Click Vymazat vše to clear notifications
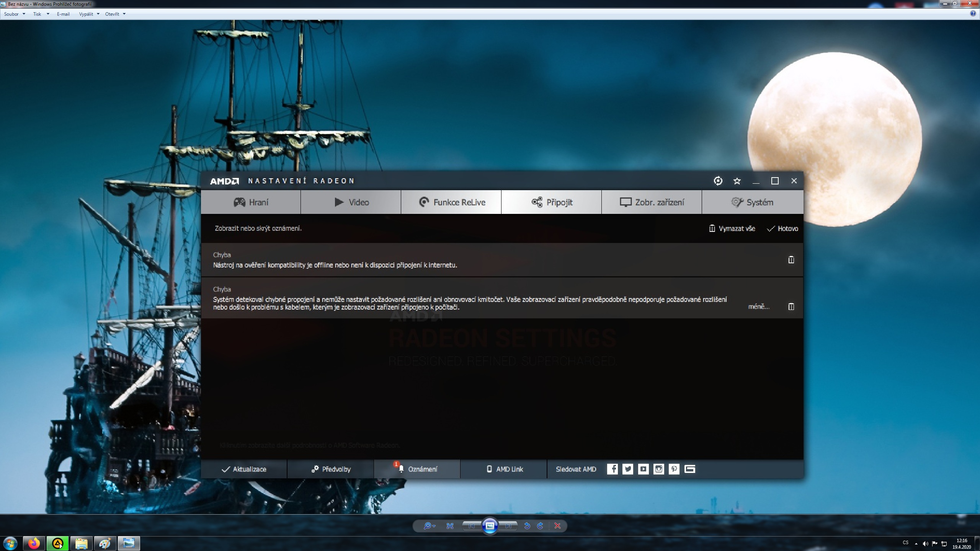The height and width of the screenshot is (551, 980). [732, 229]
